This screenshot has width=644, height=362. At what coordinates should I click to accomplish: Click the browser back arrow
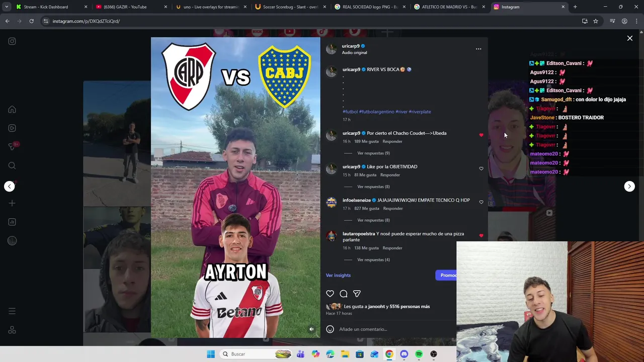[7, 21]
